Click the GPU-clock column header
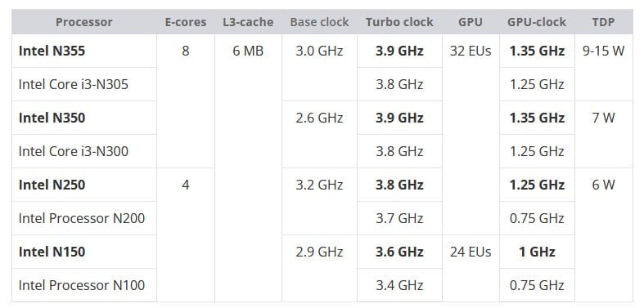The height and width of the screenshot is (308, 644). point(537,22)
